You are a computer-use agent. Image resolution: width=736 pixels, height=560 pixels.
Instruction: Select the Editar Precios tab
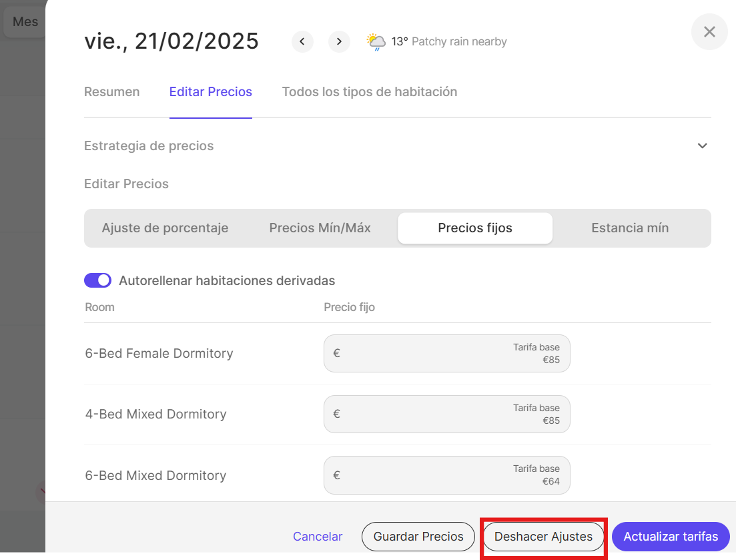click(x=210, y=92)
